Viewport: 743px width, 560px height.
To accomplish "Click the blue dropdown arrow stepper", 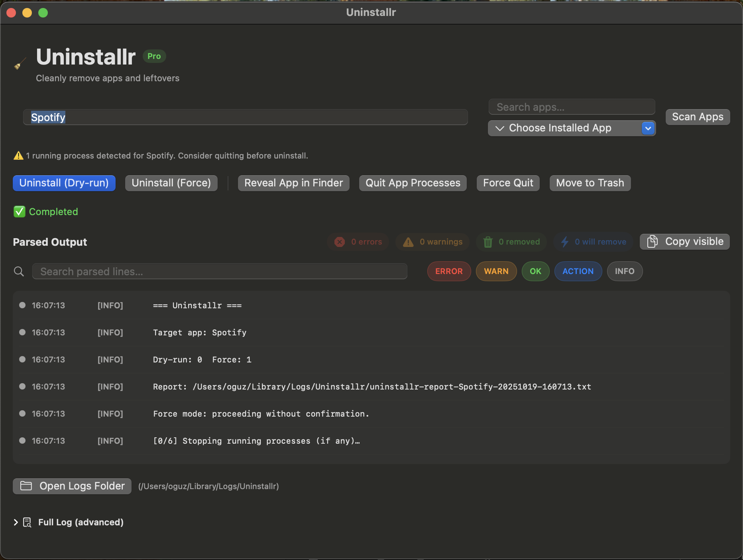I will tap(648, 128).
